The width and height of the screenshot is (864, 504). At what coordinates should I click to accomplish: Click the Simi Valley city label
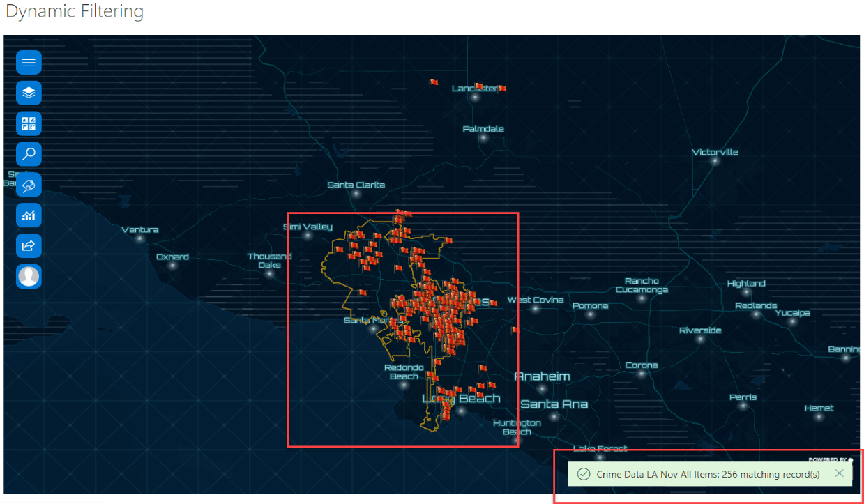(x=308, y=227)
